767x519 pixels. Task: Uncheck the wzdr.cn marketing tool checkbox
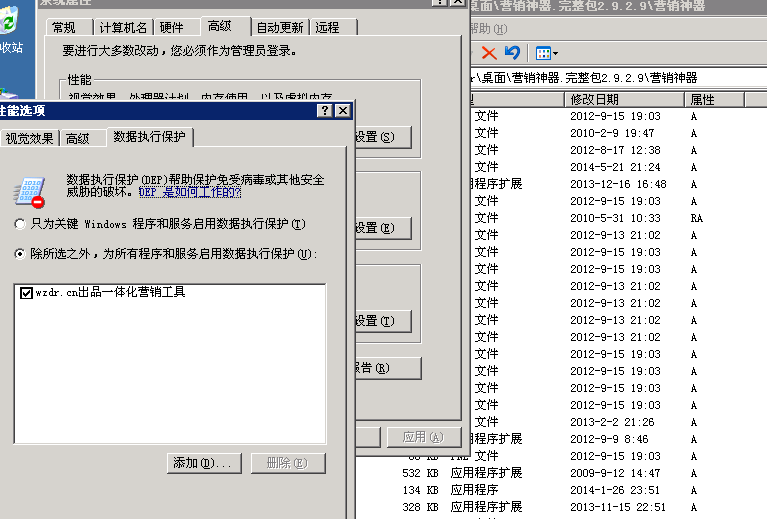coord(27,293)
